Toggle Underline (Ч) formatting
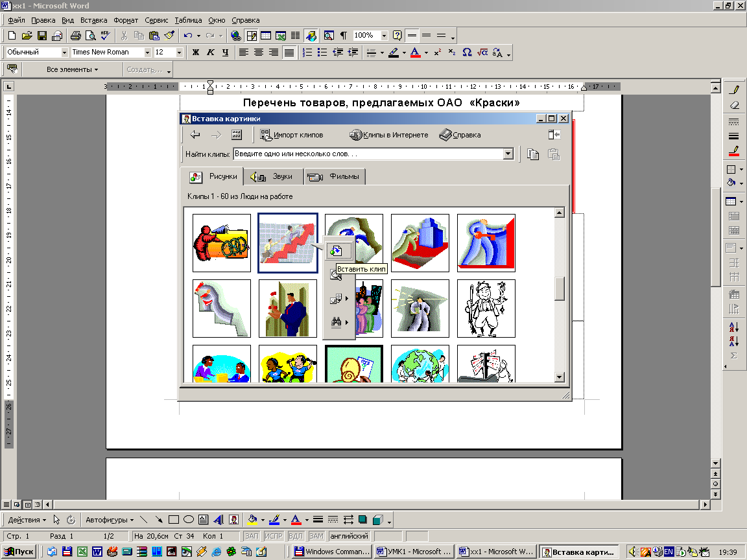747x560 pixels. pyautogui.click(x=226, y=52)
